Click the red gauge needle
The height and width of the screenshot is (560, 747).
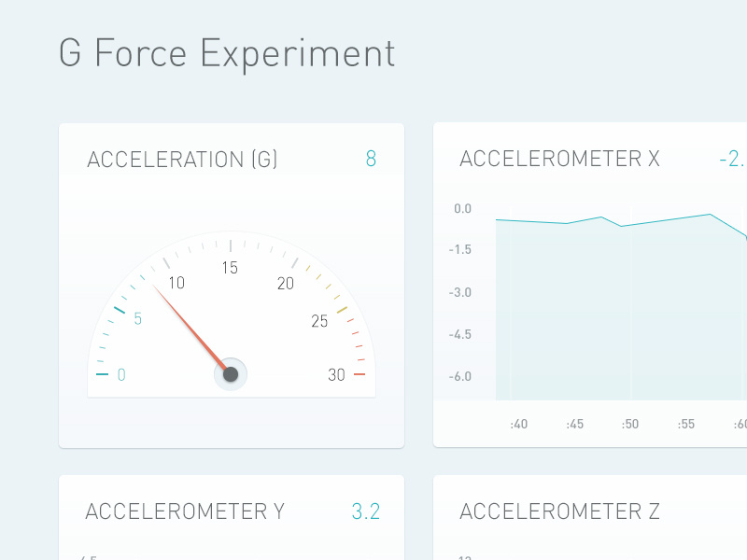click(190, 328)
